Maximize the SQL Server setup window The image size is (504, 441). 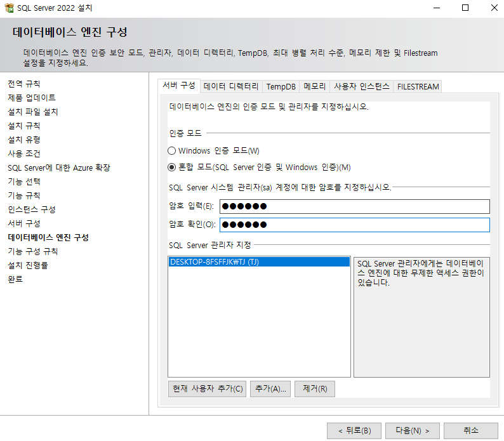[x=465, y=8]
